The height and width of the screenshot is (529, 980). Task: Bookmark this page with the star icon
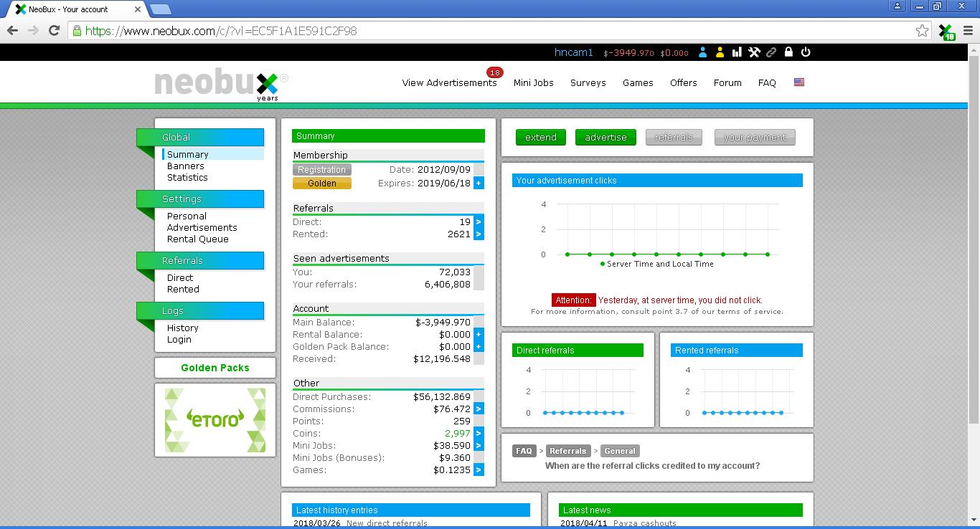coord(923,31)
